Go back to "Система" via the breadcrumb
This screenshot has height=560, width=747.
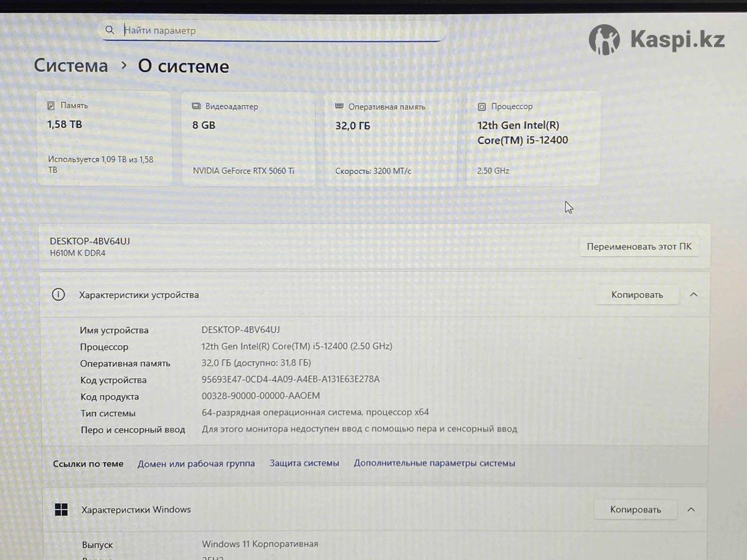[71, 66]
